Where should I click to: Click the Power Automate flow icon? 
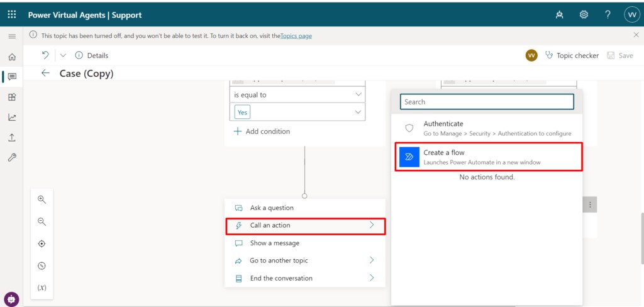pyautogui.click(x=409, y=157)
